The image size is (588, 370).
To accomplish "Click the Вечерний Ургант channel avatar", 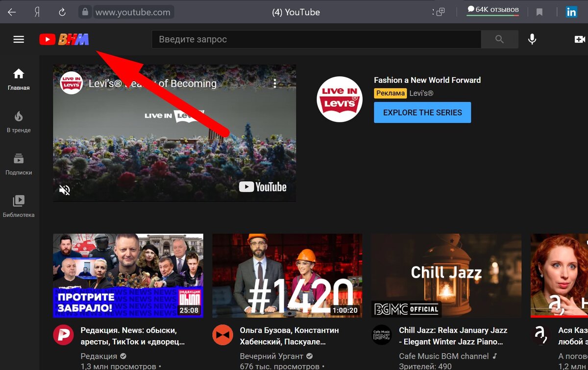I will click(x=222, y=335).
